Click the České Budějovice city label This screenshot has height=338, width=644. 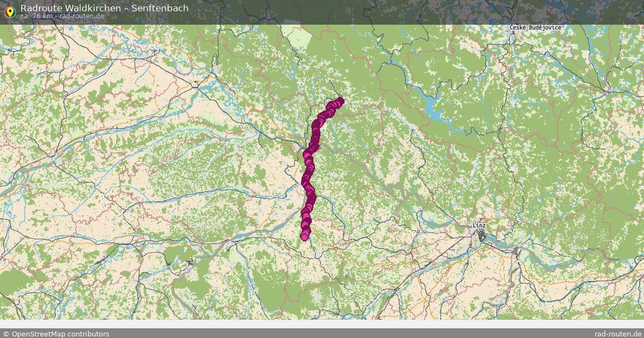(536, 27)
